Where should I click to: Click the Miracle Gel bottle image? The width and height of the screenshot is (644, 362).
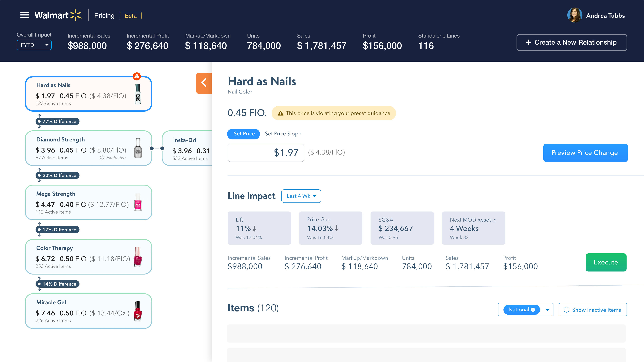138,311
